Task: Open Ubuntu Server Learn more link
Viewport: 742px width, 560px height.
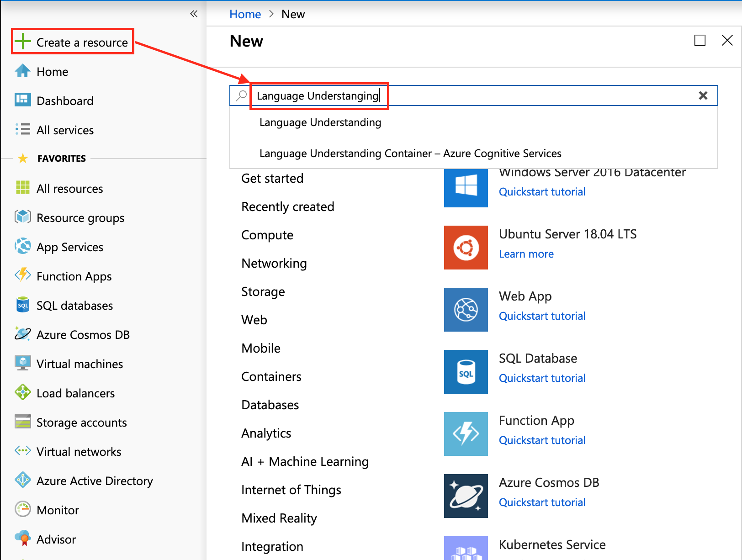Action: 526,254
